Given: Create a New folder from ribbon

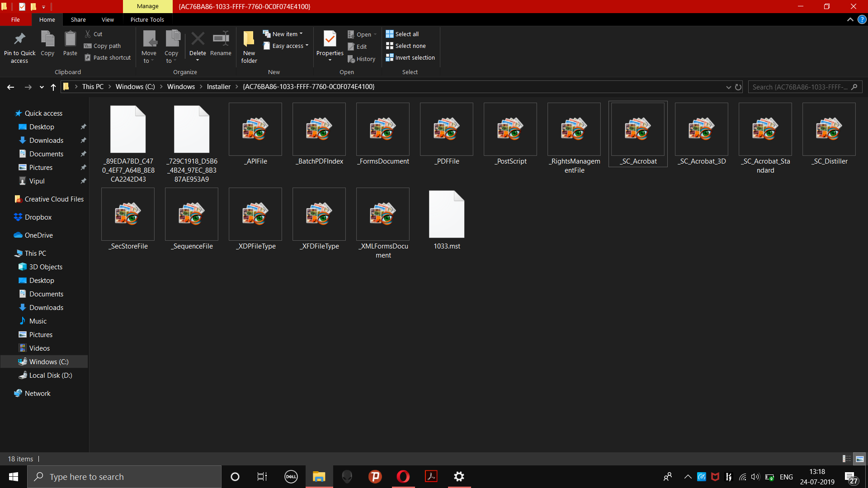Looking at the screenshot, I should tap(249, 47).
